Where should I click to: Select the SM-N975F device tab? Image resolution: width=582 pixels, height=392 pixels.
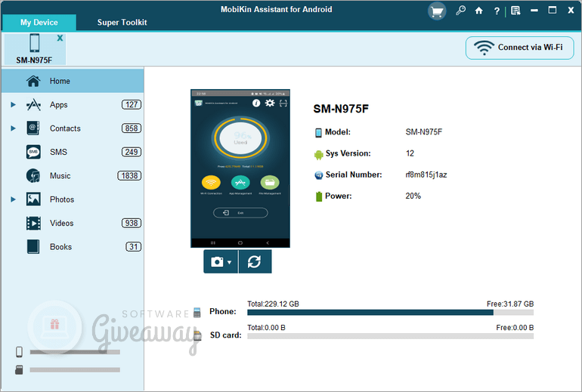pos(35,48)
